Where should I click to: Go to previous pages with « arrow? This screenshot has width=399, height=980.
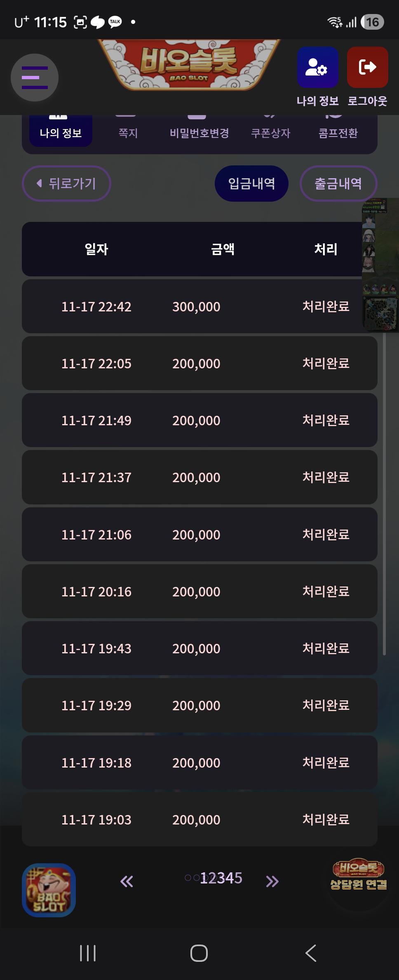click(127, 881)
